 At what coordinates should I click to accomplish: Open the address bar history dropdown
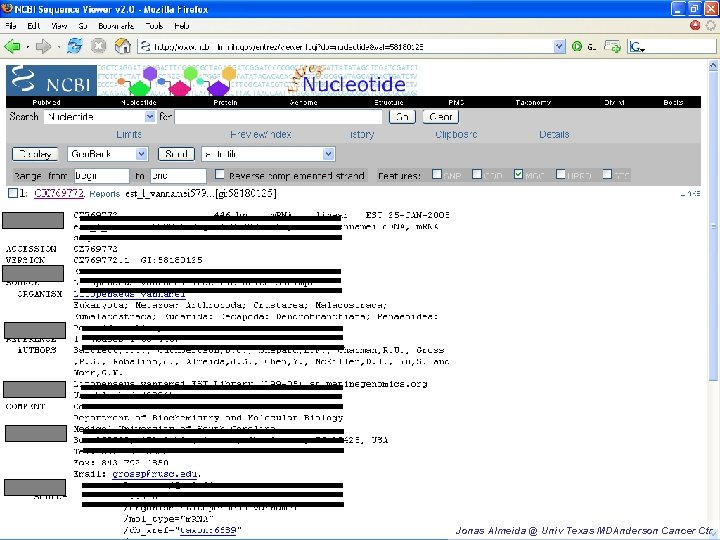click(559, 46)
